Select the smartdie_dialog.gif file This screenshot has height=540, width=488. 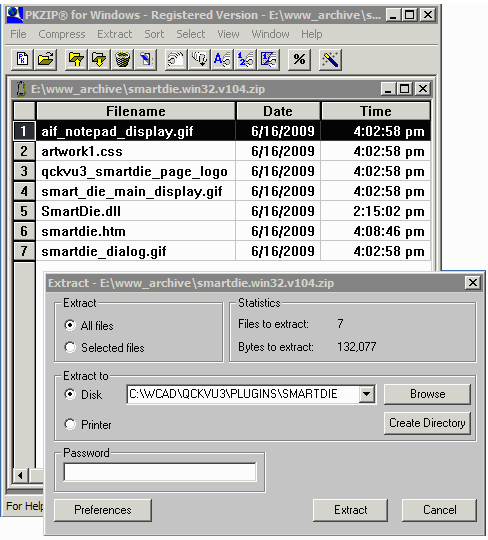(104, 251)
